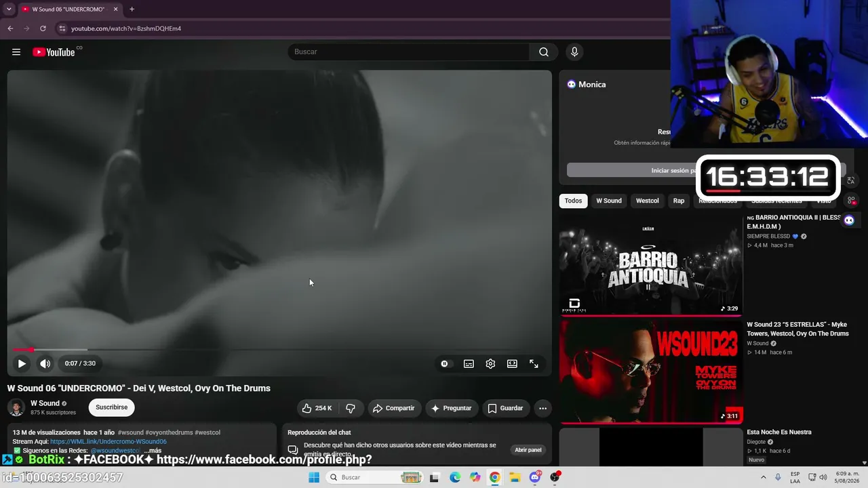The height and width of the screenshot is (488, 868).
Task: Open Copilot from the taskbar
Action: [x=475, y=477]
